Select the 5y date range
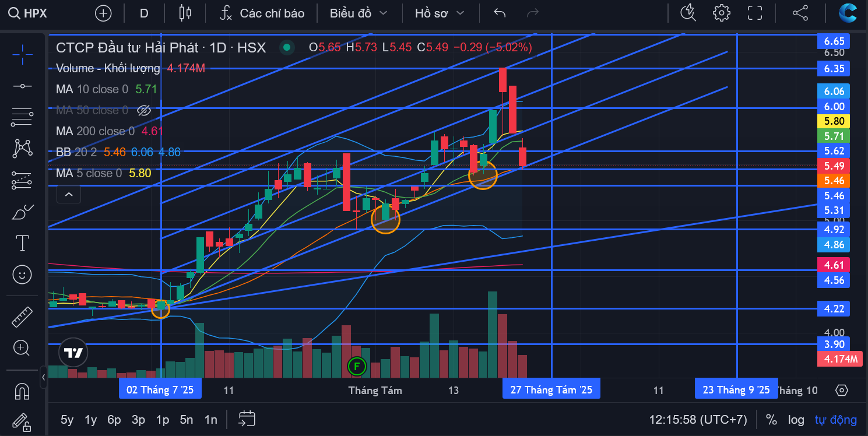Viewport: 868px width, 436px height. click(x=67, y=420)
